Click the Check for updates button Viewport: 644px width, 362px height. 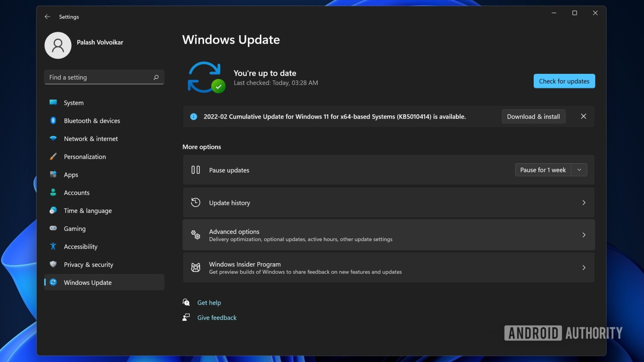564,81
